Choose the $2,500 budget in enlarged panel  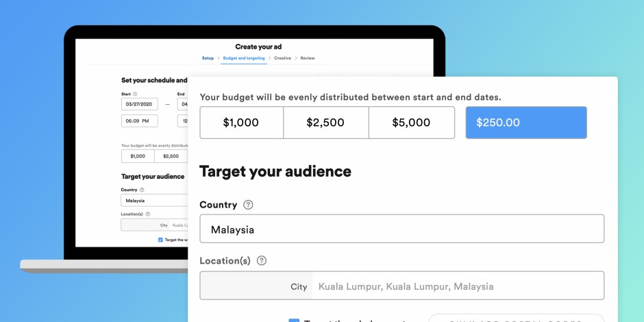click(325, 123)
